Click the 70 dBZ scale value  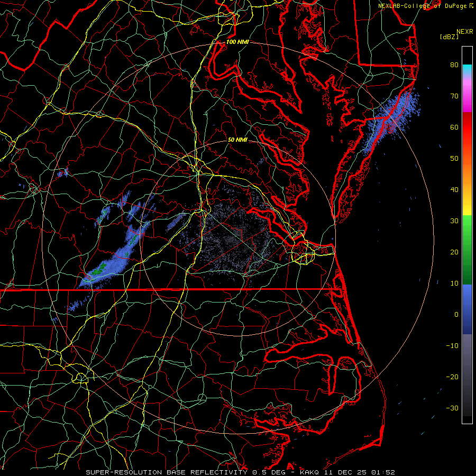pyautogui.click(x=454, y=96)
